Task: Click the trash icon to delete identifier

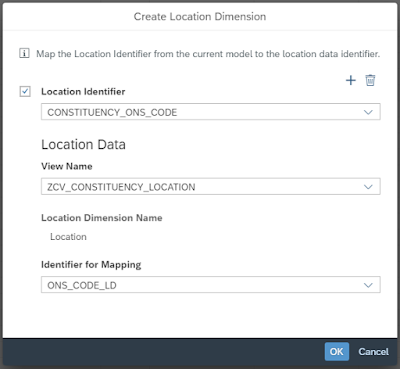Action: click(370, 80)
